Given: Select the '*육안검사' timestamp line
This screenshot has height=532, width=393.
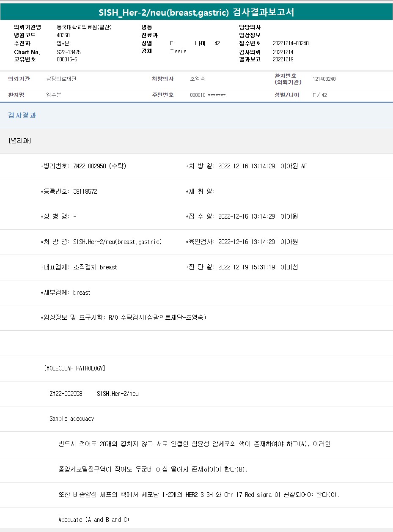Looking at the screenshot, I should tap(242, 242).
